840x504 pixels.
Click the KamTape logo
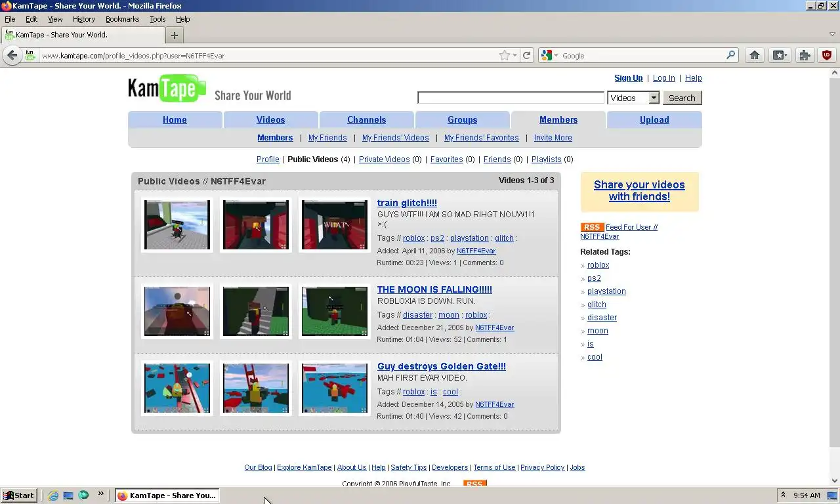167,89
